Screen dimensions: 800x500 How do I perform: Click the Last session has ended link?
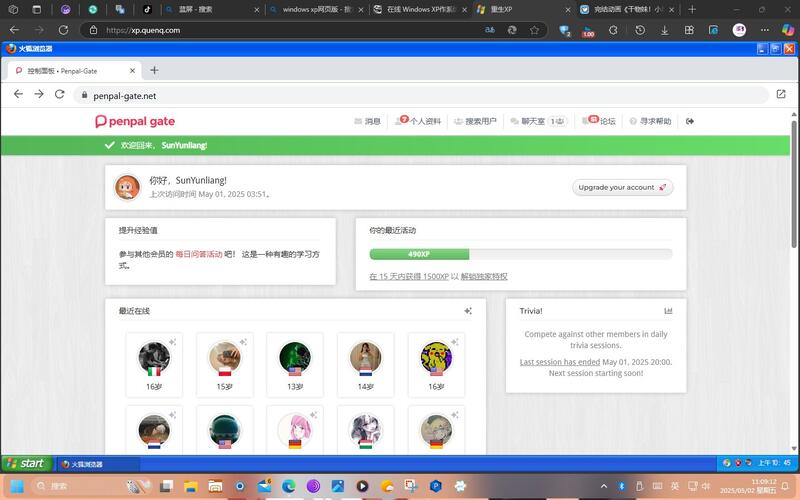point(559,362)
